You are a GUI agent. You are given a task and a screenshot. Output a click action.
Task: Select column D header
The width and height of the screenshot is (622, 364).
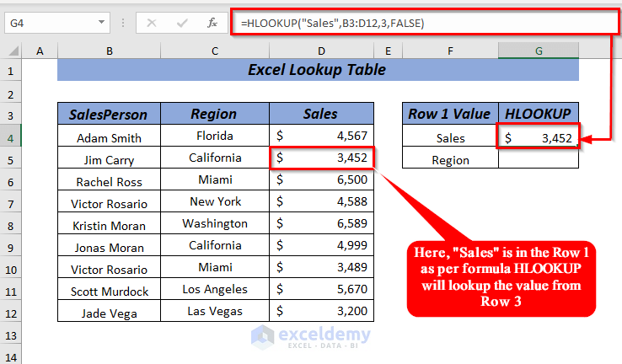pos(321,51)
